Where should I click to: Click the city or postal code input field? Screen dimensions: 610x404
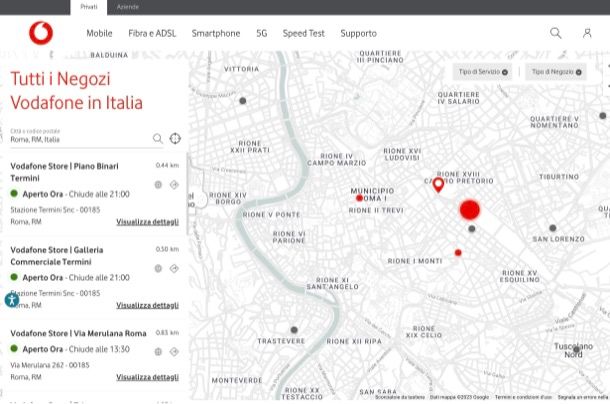click(x=80, y=139)
